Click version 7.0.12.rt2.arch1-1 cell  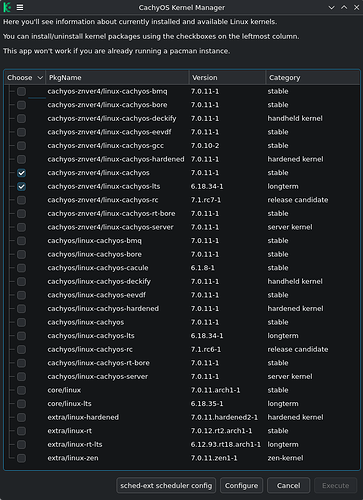(x=221, y=431)
